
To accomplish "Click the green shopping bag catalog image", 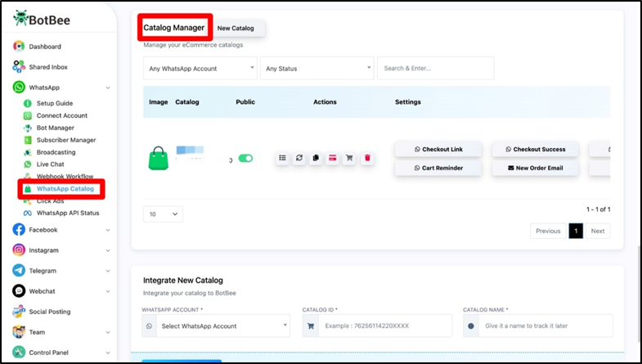I will click(157, 158).
